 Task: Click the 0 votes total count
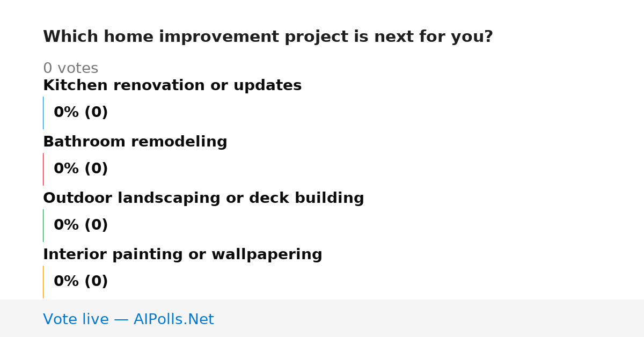(x=70, y=69)
